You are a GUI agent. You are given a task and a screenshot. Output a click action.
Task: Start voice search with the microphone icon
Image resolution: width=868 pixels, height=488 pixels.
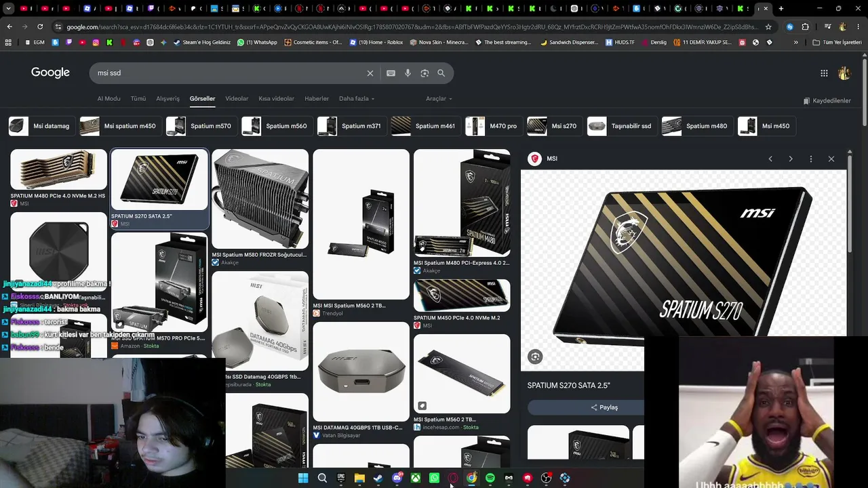[x=408, y=73]
